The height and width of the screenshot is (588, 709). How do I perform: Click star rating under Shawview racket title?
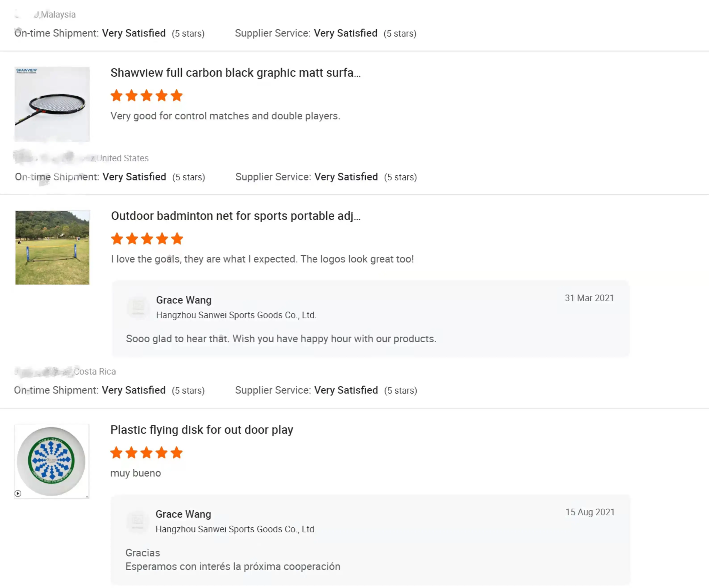click(x=146, y=96)
